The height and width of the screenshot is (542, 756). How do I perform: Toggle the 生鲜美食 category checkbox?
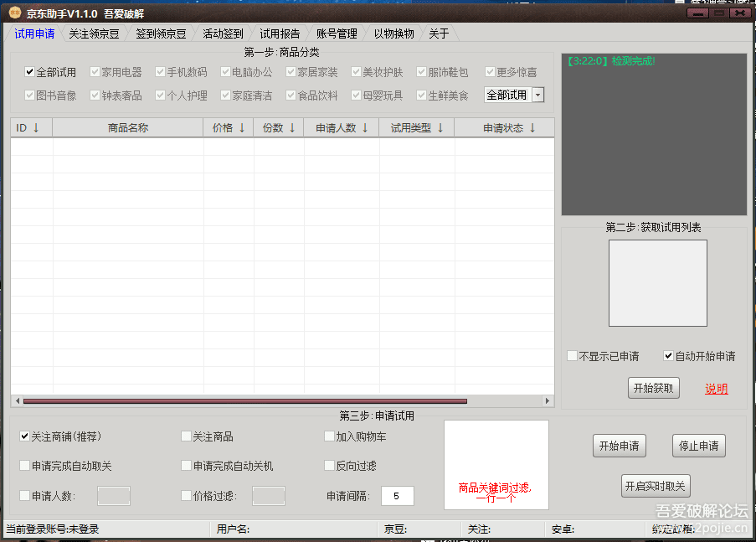(x=421, y=95)
